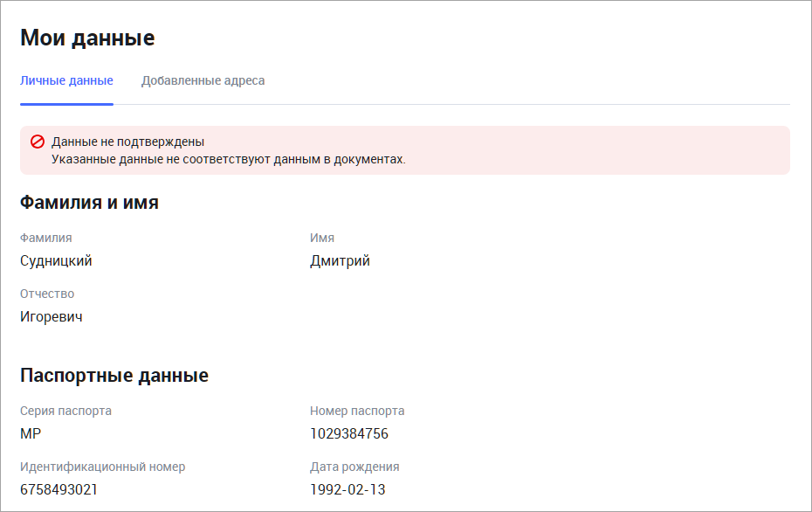Click the Фамилия и имя section heading
Image resolution: width=812 pixels, height=512 pixels.
(89, 203)
